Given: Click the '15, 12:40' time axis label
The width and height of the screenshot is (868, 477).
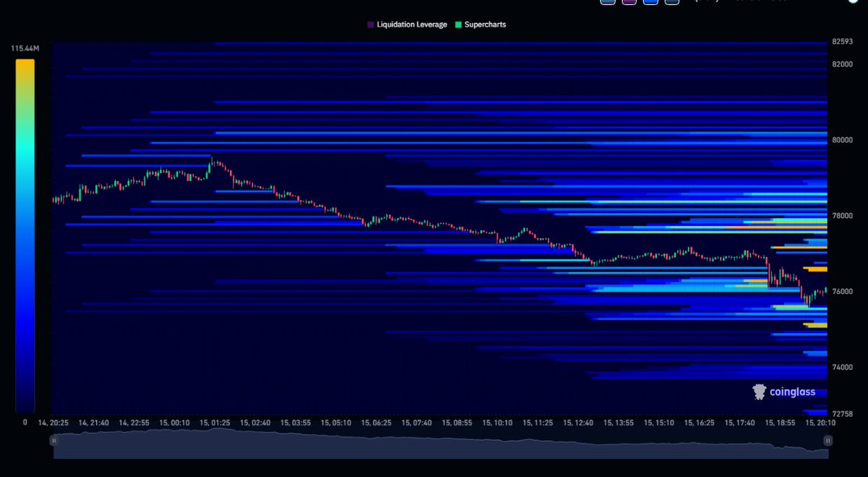Looking at the screenshot, I should (579, 422).
